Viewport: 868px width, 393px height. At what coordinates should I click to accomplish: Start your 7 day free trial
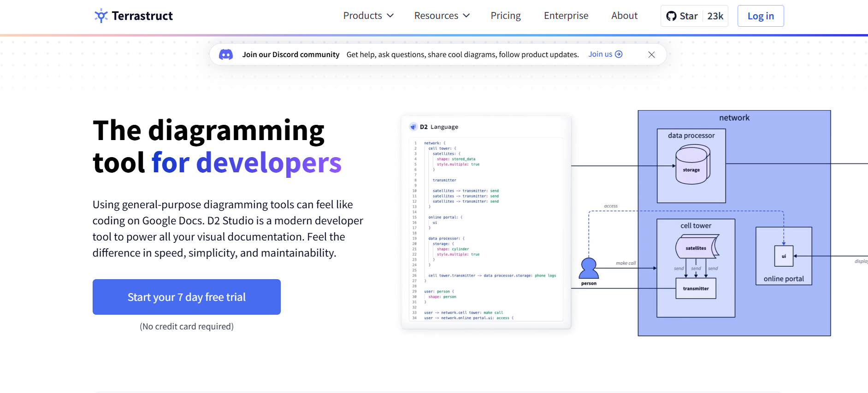tap(187, 297)
